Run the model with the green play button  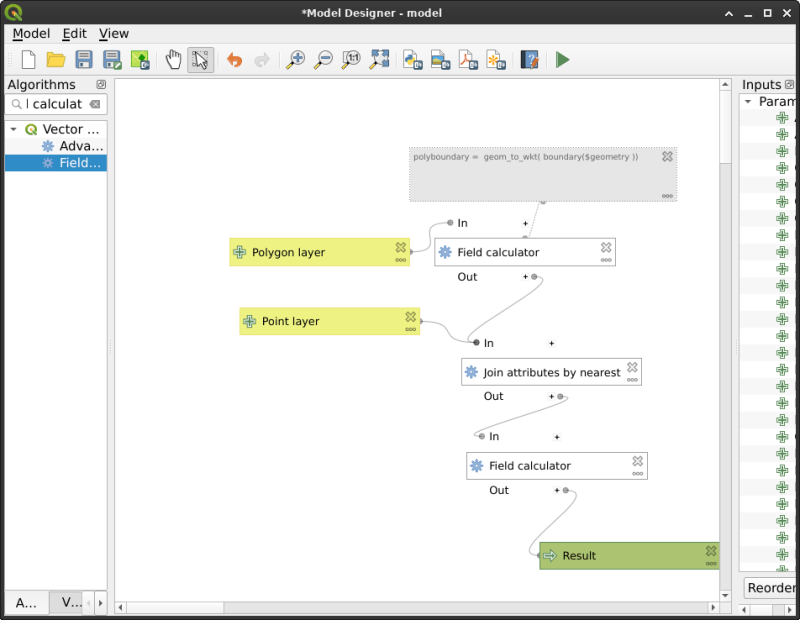[562, 60]
